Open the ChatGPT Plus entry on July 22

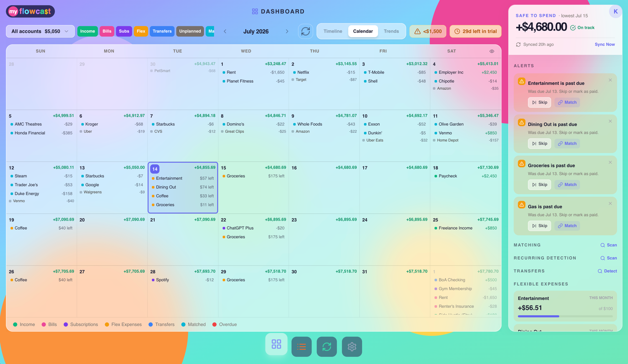click(253, 228)
